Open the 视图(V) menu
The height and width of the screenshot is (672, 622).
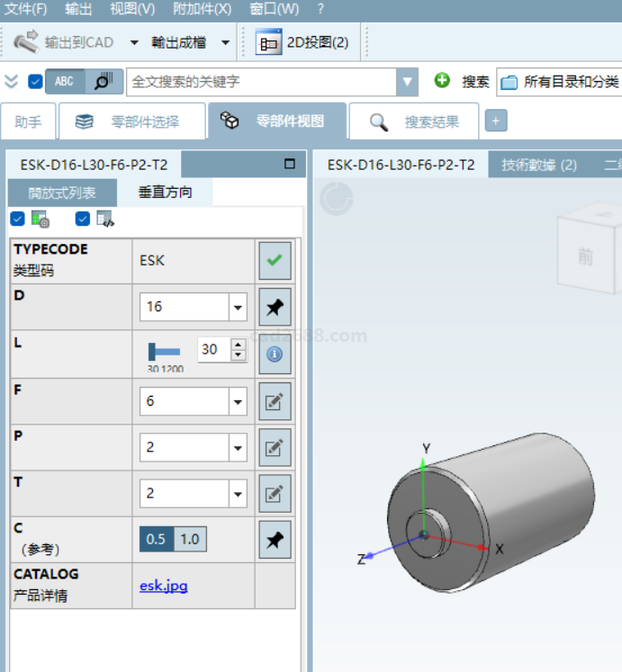(x=132, y=9)
